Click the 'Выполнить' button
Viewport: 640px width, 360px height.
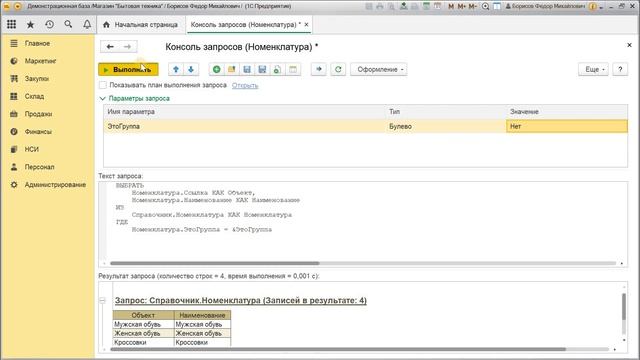point(128,69)
